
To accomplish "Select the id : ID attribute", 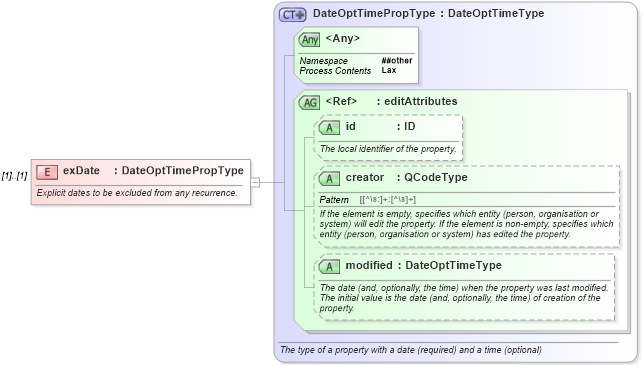I will point(380,127).
